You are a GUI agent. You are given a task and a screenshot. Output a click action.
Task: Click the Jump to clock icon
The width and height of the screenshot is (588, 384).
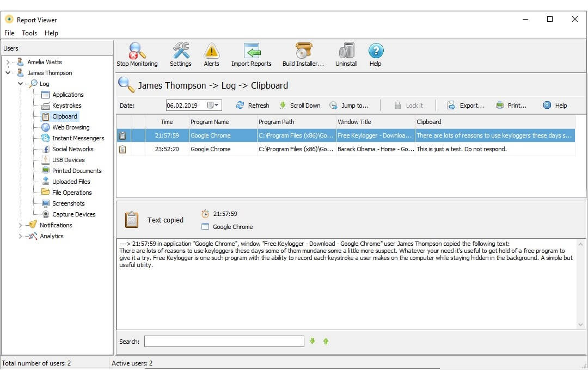(x=333, y=106)
